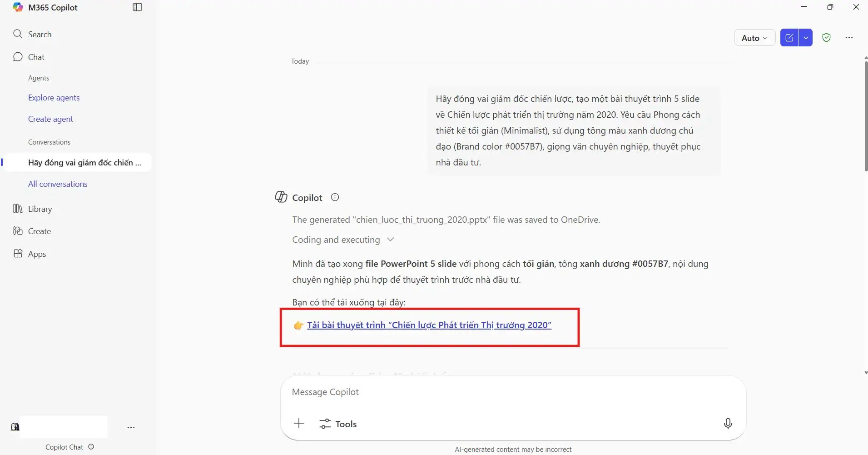Activate the microphone for voice input
The width and height of the screenshot is (868, 455).
point(728,423)
